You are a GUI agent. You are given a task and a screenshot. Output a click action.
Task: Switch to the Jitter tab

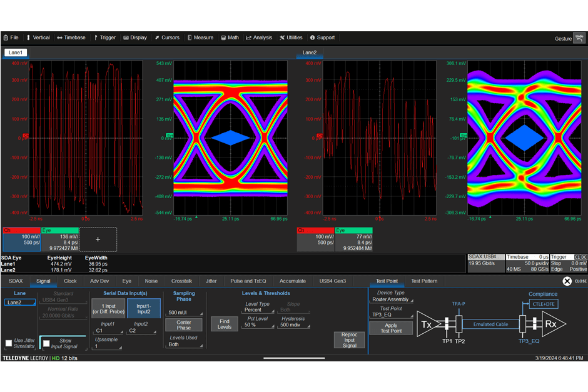211,281
